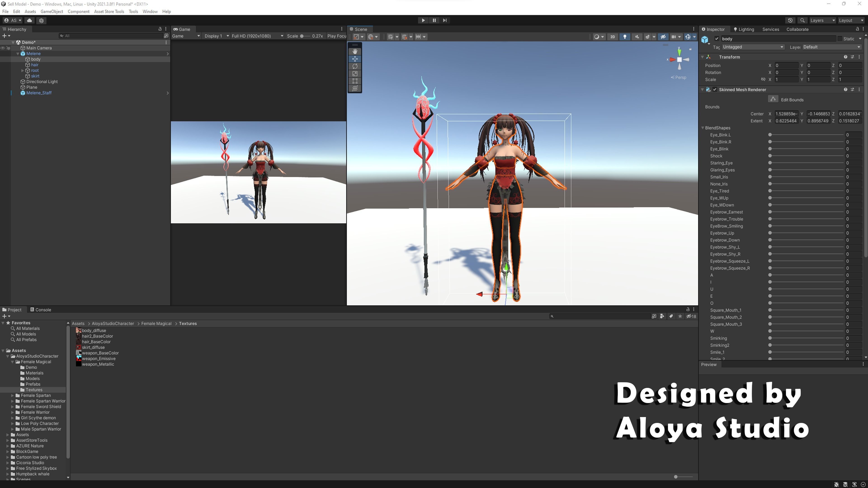Collapse the BlendShapes section
Screen dimensions: 868x488
coord(703,128)
